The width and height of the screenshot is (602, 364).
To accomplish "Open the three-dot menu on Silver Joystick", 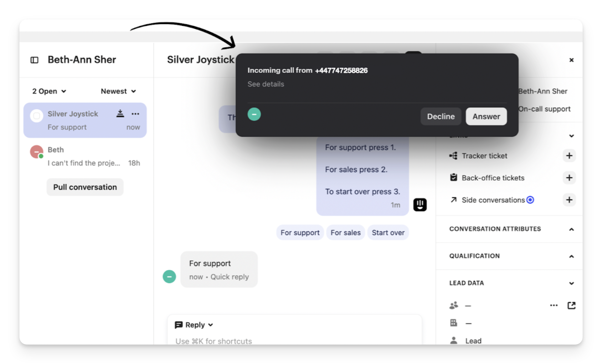I will pos(135,114).
